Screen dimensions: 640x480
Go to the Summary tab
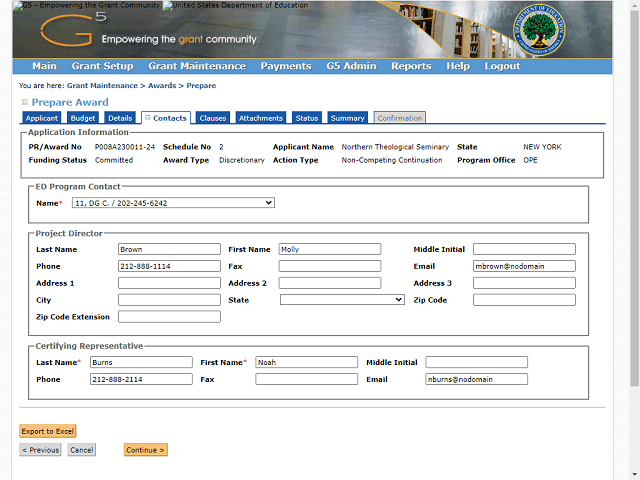coord(347,118)
